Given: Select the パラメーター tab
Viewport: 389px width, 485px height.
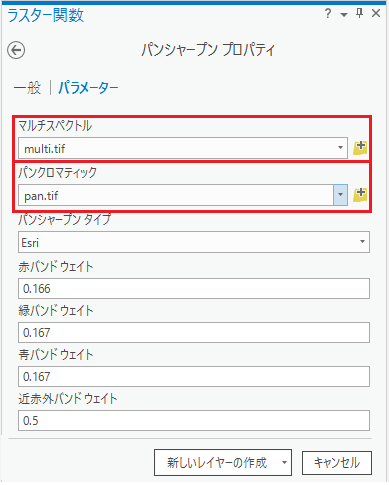Looking at the screenshot, I should point(88,88).
